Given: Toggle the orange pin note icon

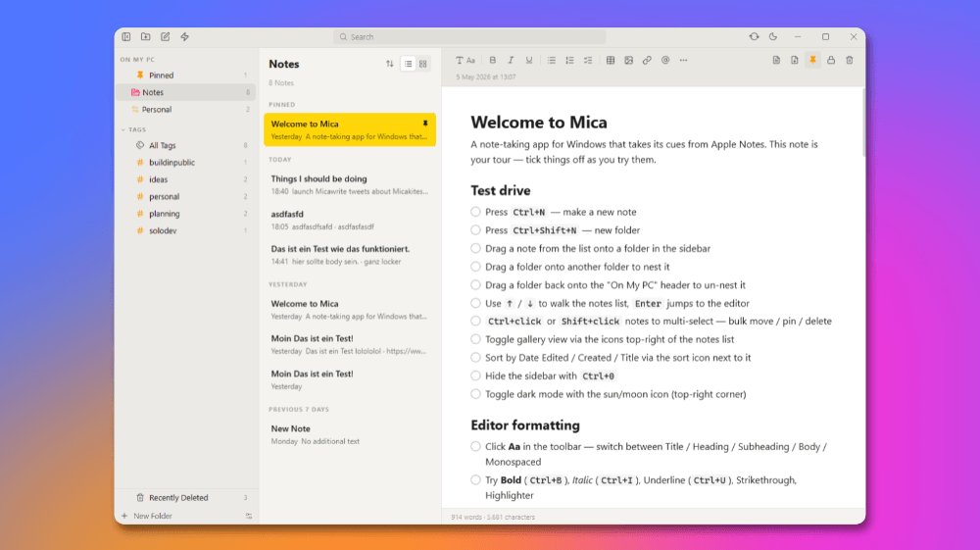Looking at the screenshot, I should [812, 61].
